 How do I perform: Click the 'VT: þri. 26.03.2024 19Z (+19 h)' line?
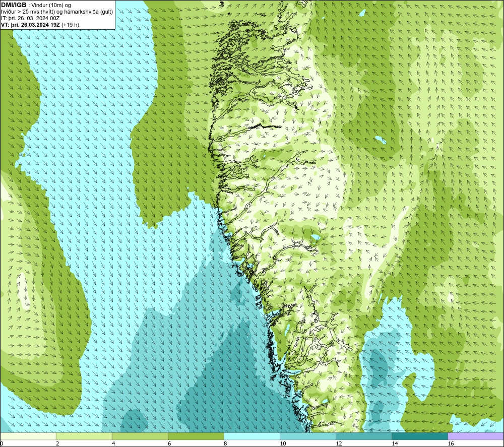(40, 25)
